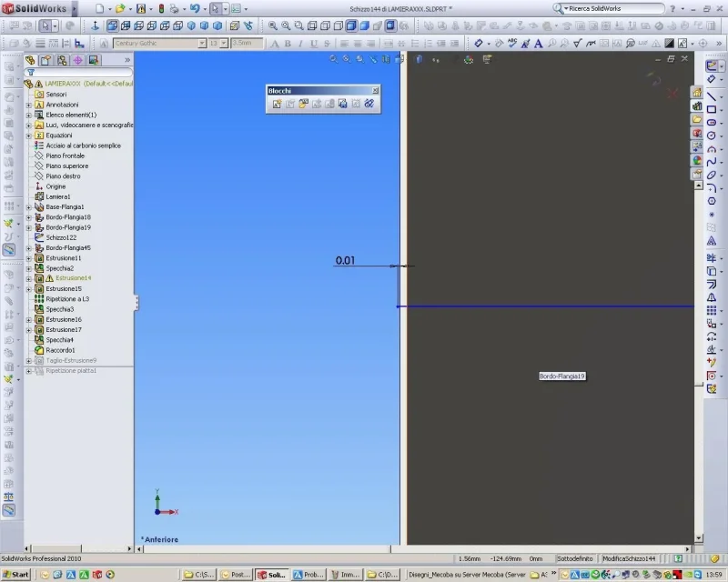This screenshot has width=728, height=582.
Task: Expand the Base-Flangia1 feature
Action: pos(29,207)
